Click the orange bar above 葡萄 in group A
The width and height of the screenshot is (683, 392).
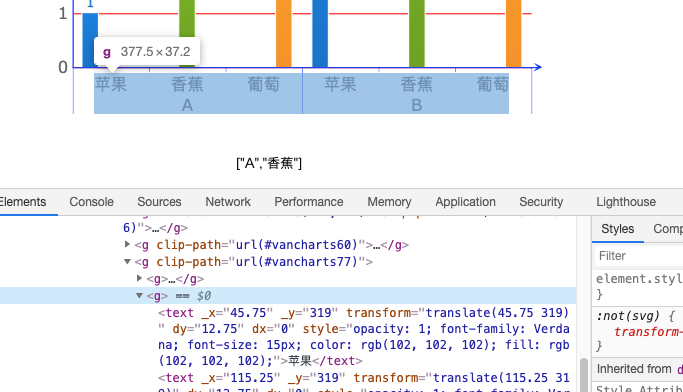pos(284,34)
